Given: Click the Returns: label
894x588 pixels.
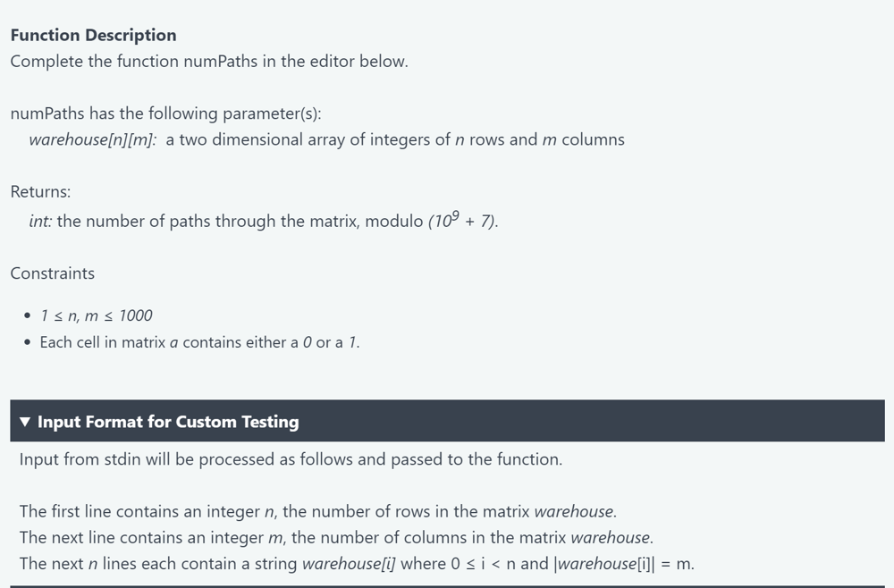Looking at the screenshot, I should [40, 192].
